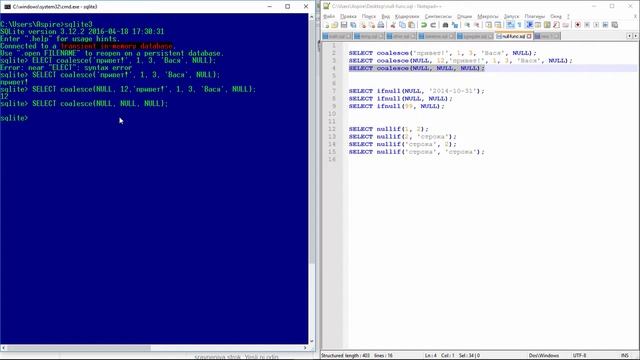
Task: Click the Ln : 4 status bar field
Action: pyautogui.click(x=430, y=356)
